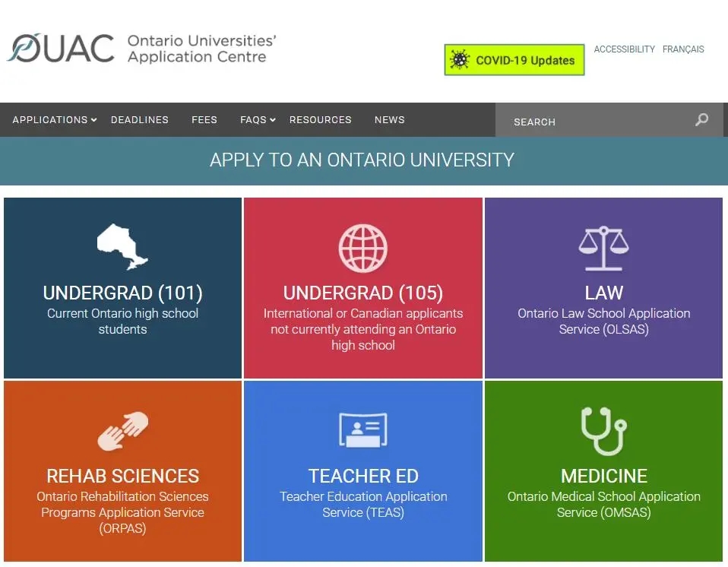The width and height of the screenshot is (728, 567).
Task: Open the Fees menu item
Action: pyautogui.click(x=204, y=120)
